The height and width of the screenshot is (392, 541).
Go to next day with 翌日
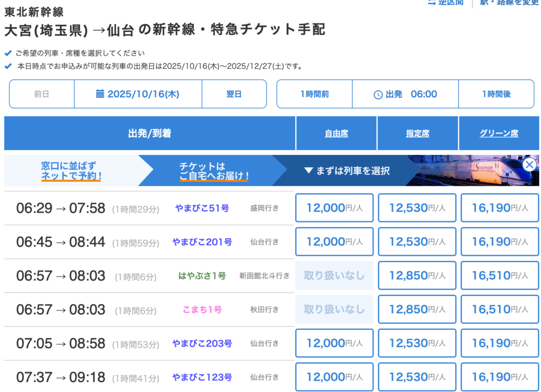[234, 94]
